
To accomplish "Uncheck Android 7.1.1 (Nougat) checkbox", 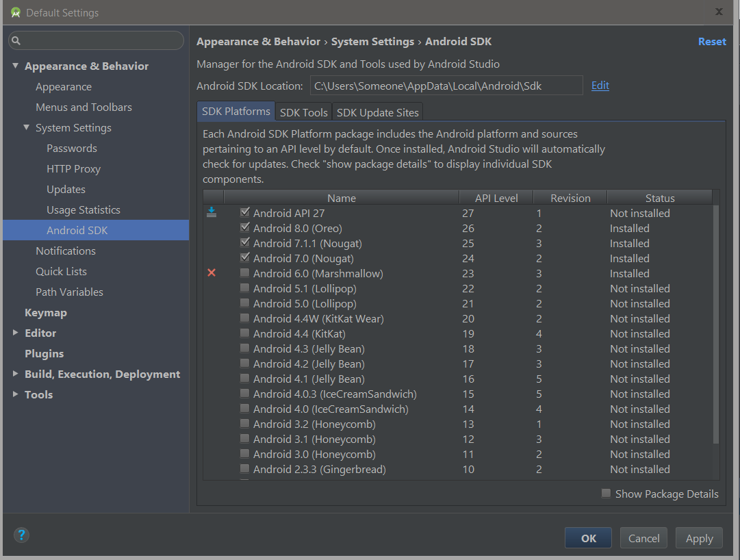I will pyautogui.click(x=244, y=242).
